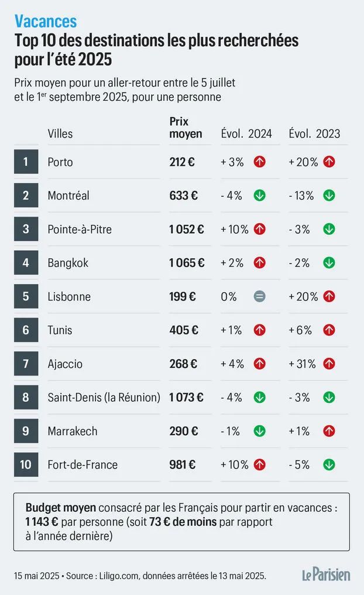
Task: Click Ajaccio's red up arrow for 2023
Action: coord(329,364)
